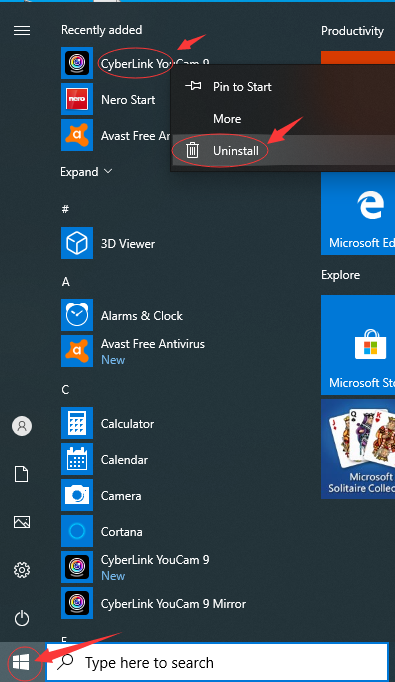The height and width of the screenshot is (682, 395).
Task: Click the search magnifier icon in taskbar
Action: [x=66, y=662]
